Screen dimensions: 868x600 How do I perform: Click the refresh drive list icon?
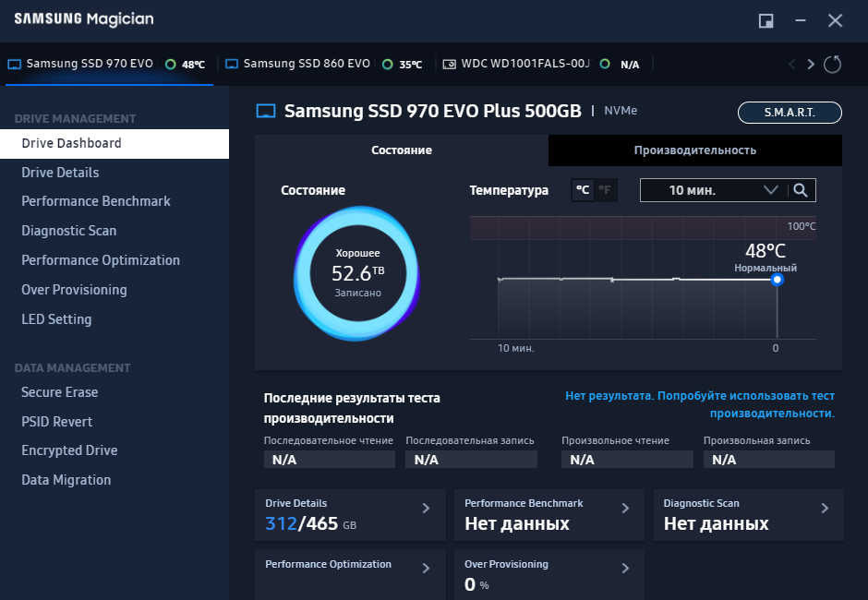pyautogui.click(x=832, y=65)
